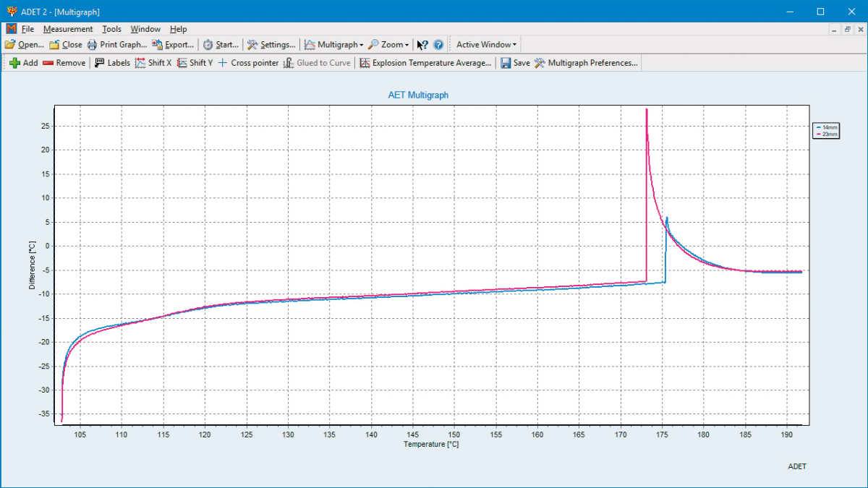868x488 pixels.
Task: Toggle Shift X mode
Action: click(153, 63)
